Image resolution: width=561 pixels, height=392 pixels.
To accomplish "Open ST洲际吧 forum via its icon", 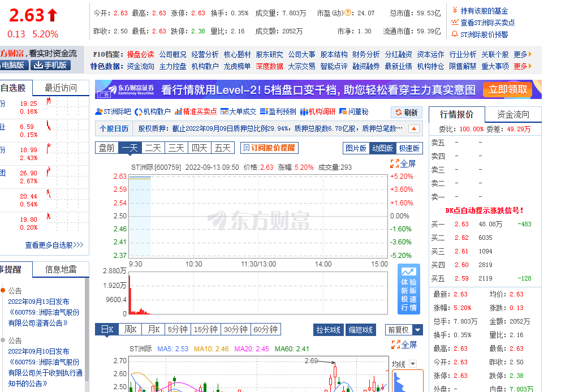I will tap(99, 111).
